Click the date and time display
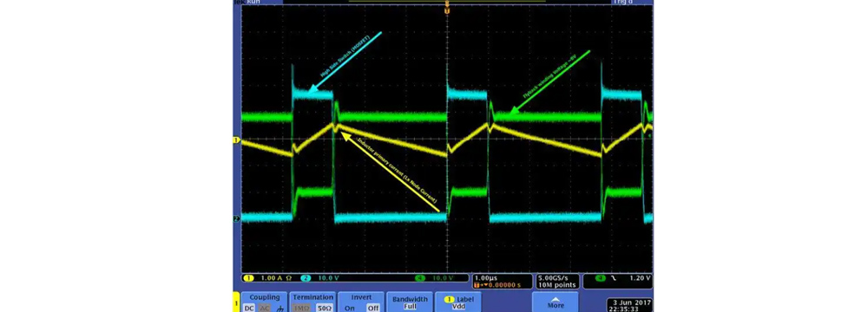 [x=630, y=305]
